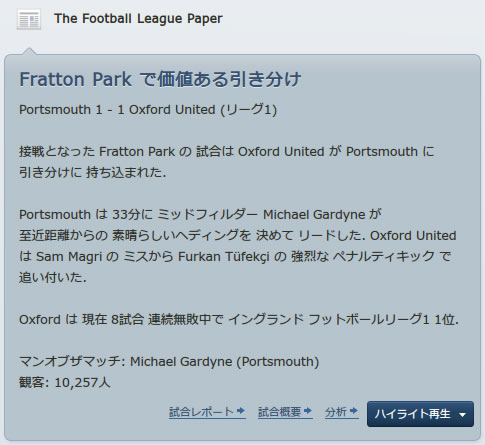Open the 試合概要 link

coord(280,412)
